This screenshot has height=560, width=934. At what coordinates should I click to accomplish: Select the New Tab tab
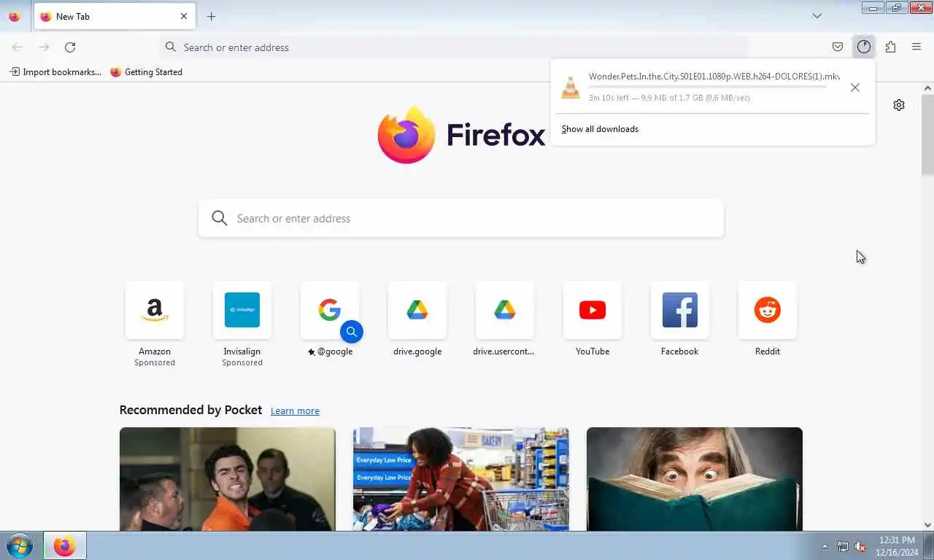[115, 16]
